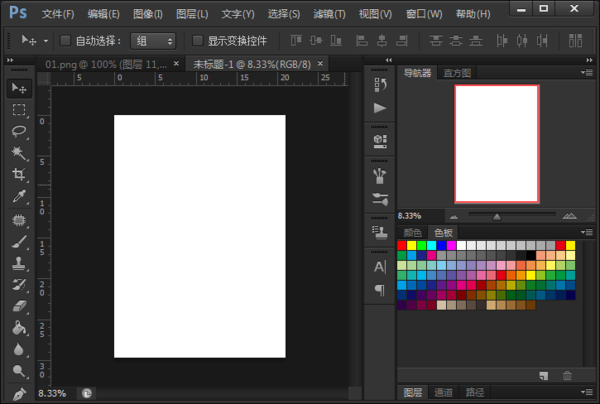
Task: Enable the 显示变换控件 checkbox
Action: pos(197,41)
